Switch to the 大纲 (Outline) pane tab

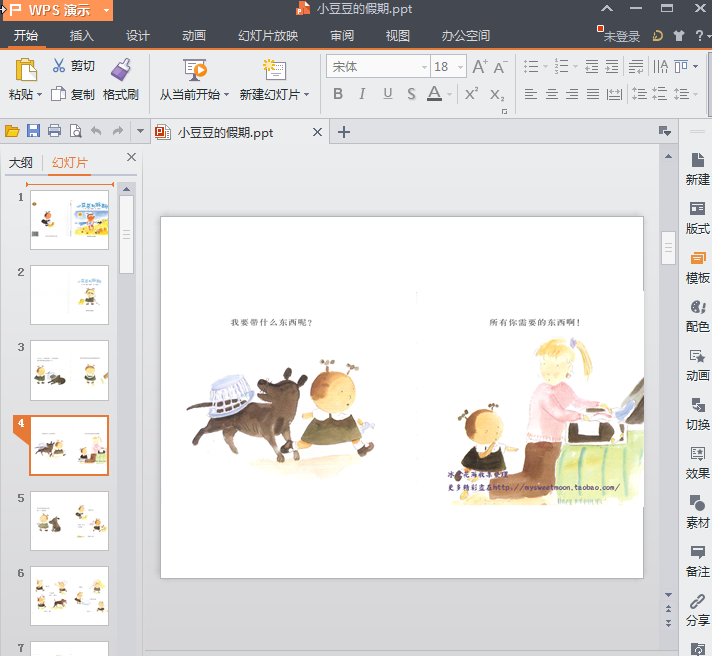click(x=21, y=163)
